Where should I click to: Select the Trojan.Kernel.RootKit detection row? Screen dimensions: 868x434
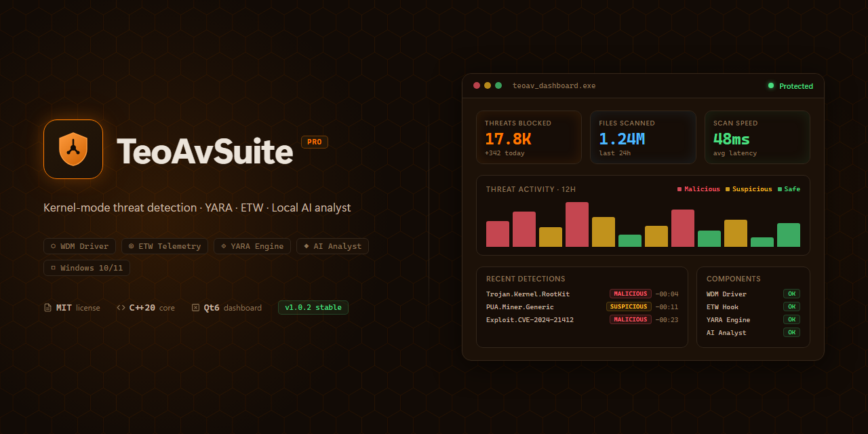(582, 294)
